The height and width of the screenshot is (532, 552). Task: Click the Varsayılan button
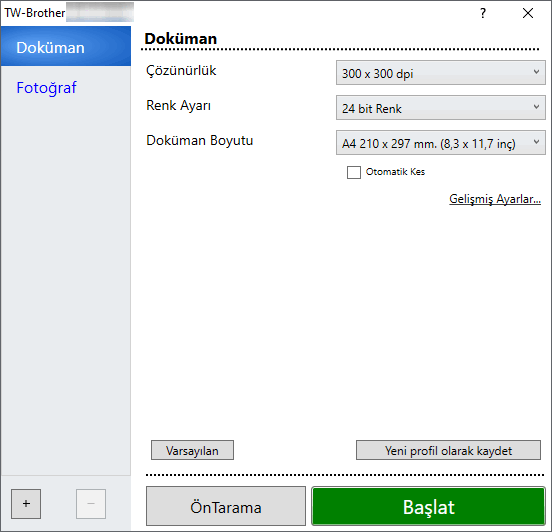[x=192, y=450]
